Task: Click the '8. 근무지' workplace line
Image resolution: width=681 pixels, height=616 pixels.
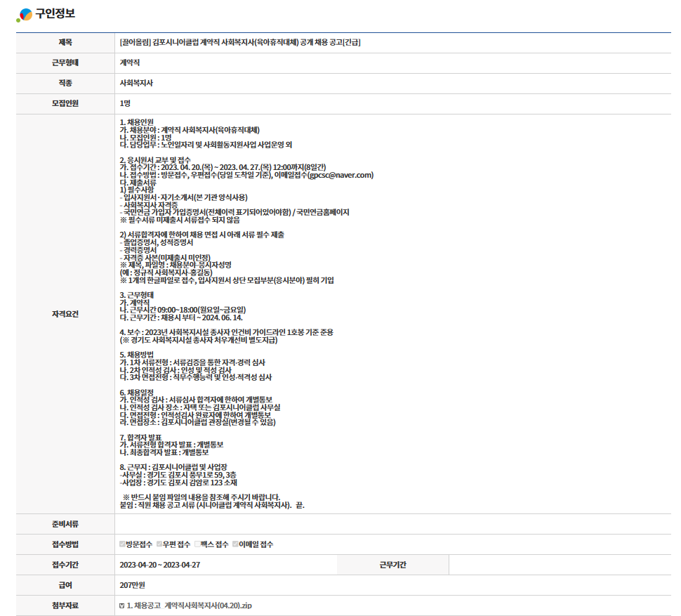Action: pos(173,467)
